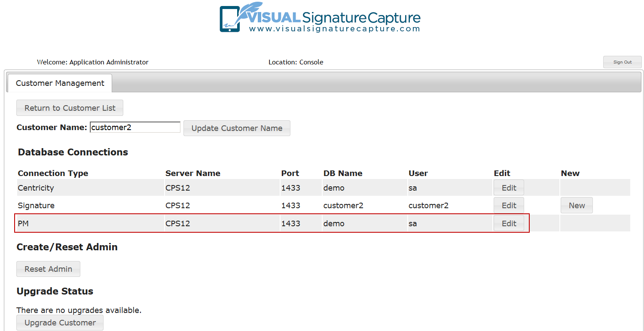Select the Customer Management tab
644x331 pixels.
pos(60,83)
